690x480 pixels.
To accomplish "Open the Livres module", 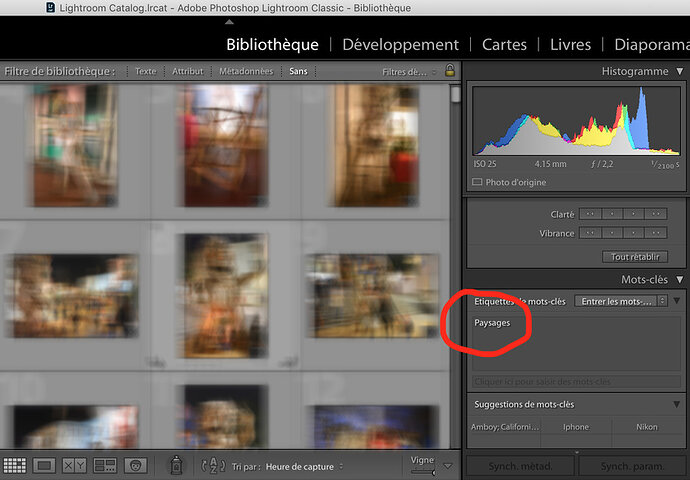I will pyautogui.click(x=570, y=44).
